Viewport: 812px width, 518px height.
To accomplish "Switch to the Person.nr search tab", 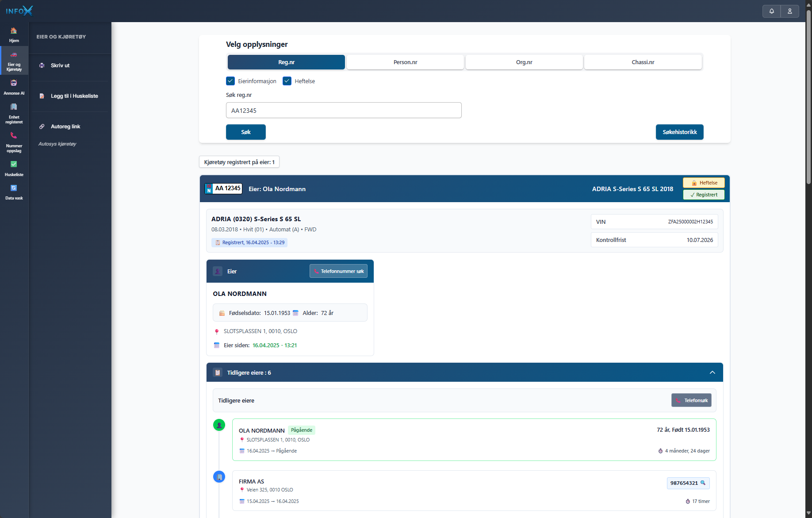I will pos(405,62).
